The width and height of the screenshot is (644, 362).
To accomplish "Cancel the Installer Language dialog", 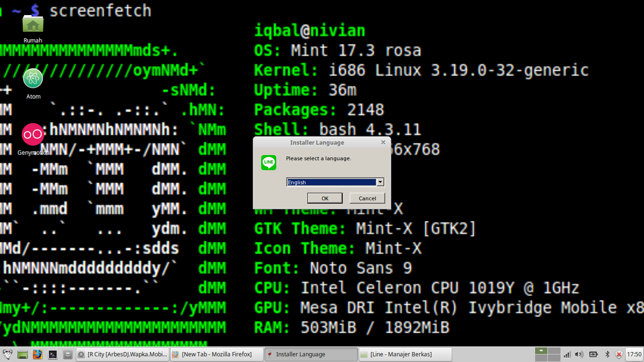I will pos(367,198).
